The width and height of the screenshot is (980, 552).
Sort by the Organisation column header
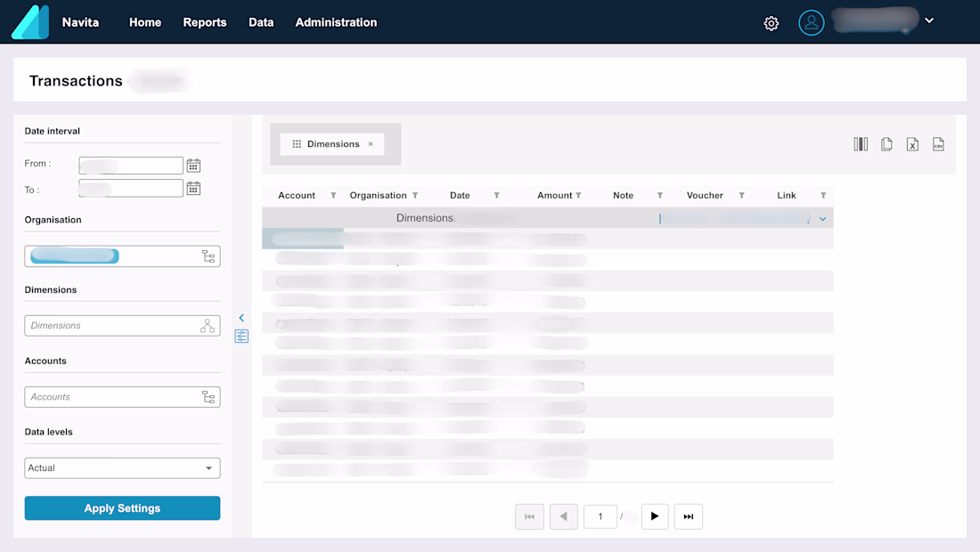(378, 196)
